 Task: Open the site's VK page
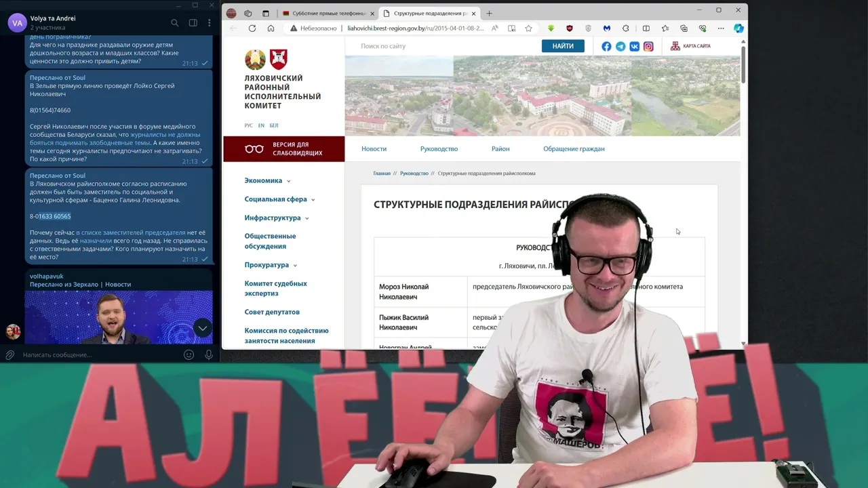[x=635, y=46]
